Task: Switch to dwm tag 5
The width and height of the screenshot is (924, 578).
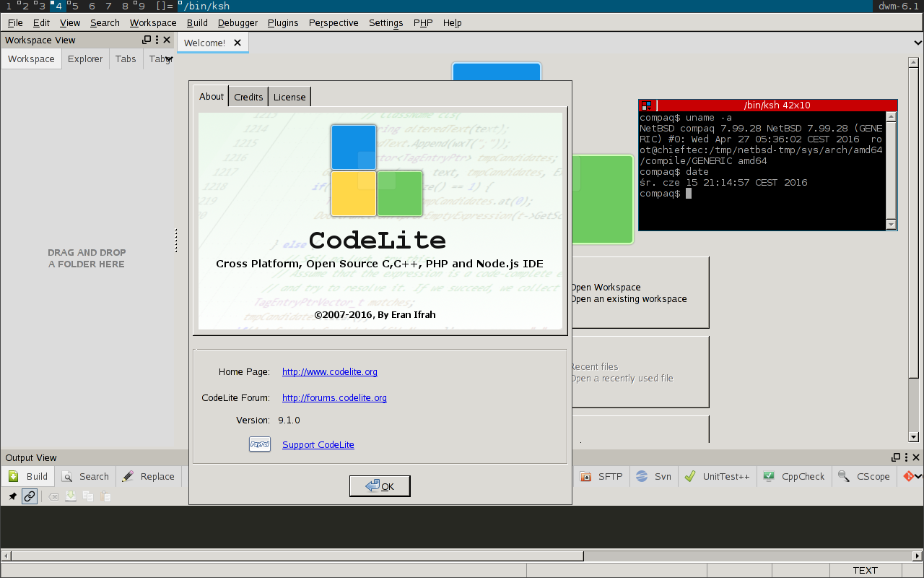Action: point(74,6)
